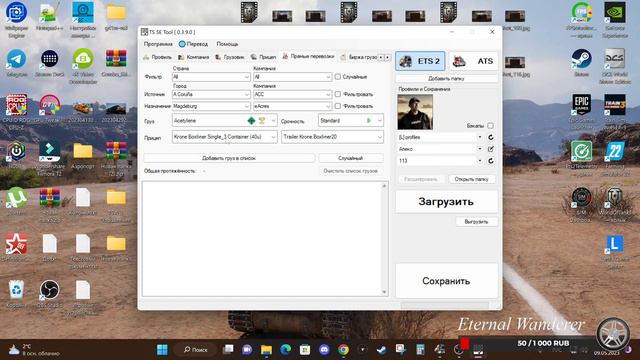This screenshot has width=640, height=360.
Task: Click the Открыть папку button
Action: (472, 179)
